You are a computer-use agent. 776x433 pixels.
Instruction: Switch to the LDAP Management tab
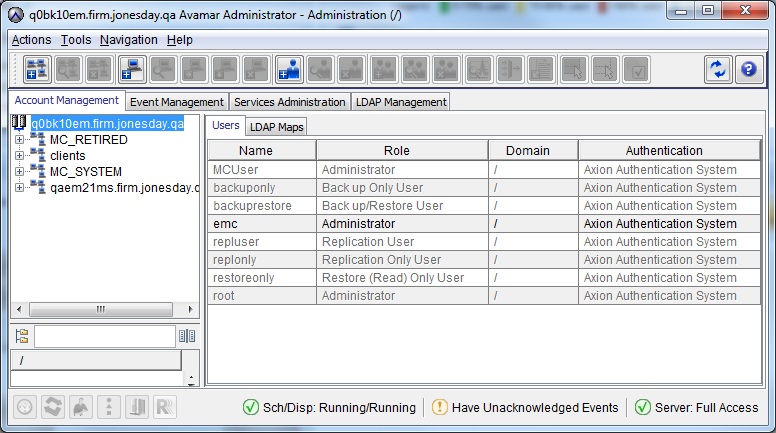click(401, 102)
